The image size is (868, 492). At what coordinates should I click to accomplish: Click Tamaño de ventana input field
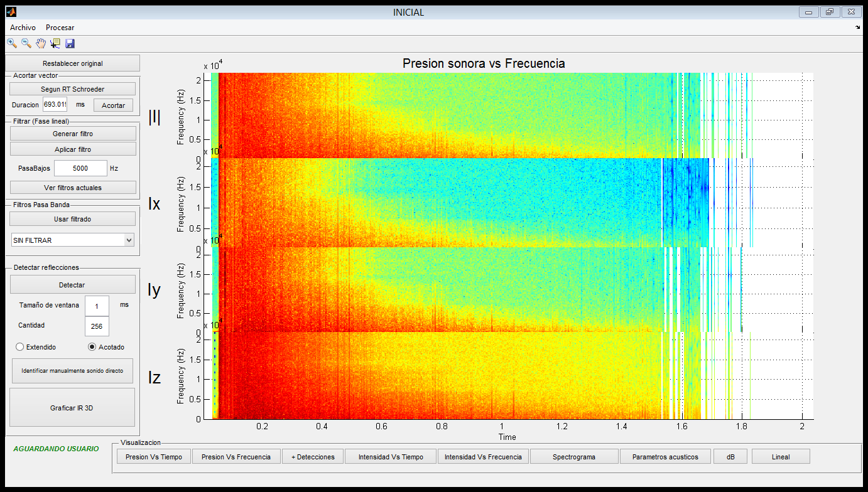point(97,306)
